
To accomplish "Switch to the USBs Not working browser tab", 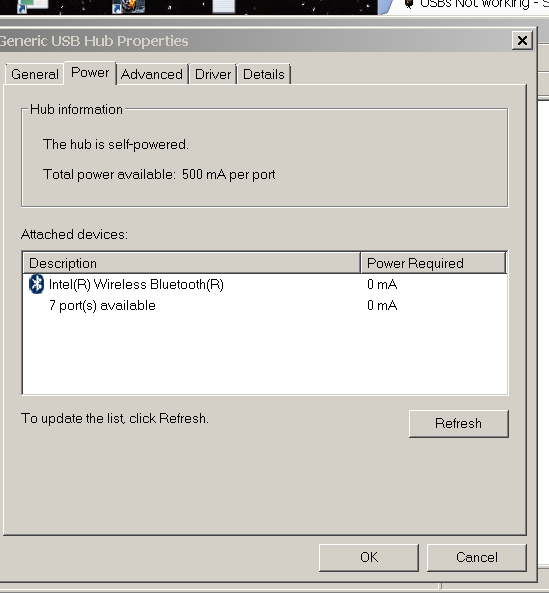I will pyautogui.click(x=469, y=5).
